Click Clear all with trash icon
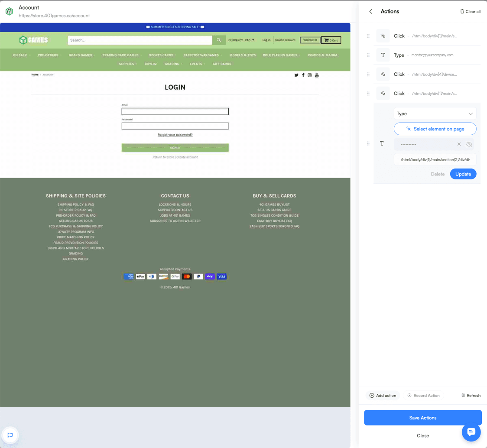This screenshot has width=487, height=448. tap(470, 12)
